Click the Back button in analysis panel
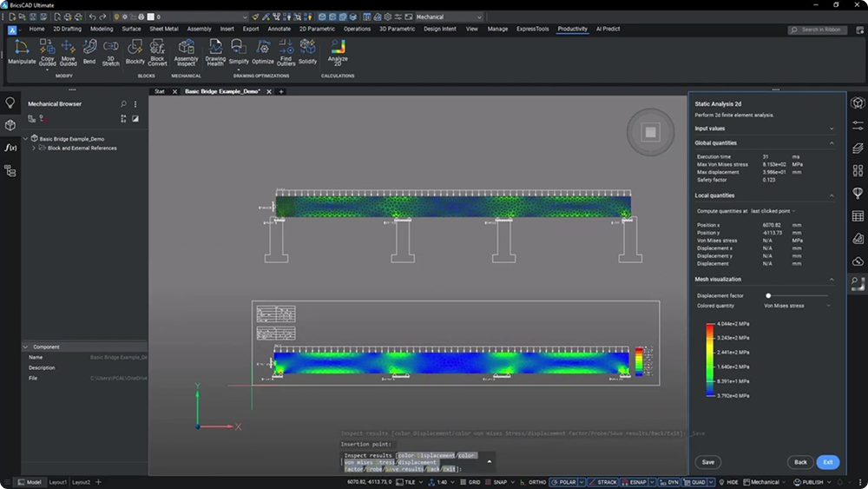Viewport: 868px width, 489px height. coord(801,462)
